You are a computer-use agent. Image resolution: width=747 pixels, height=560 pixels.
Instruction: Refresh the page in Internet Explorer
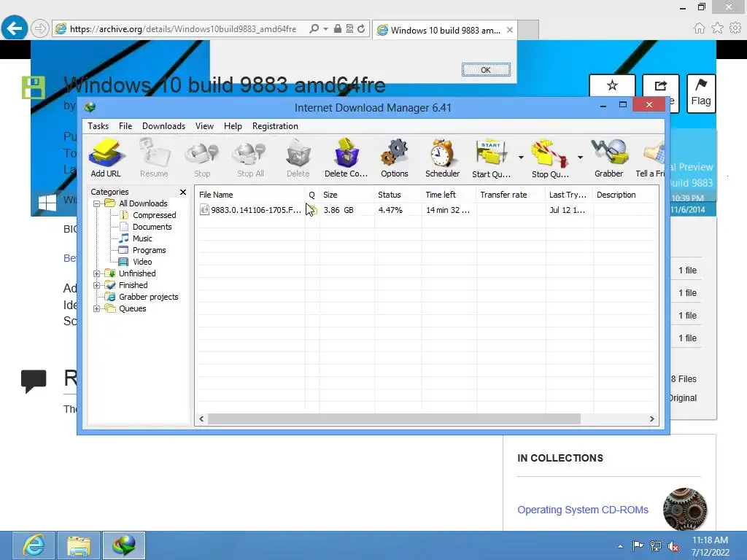[x=361, y=29]
